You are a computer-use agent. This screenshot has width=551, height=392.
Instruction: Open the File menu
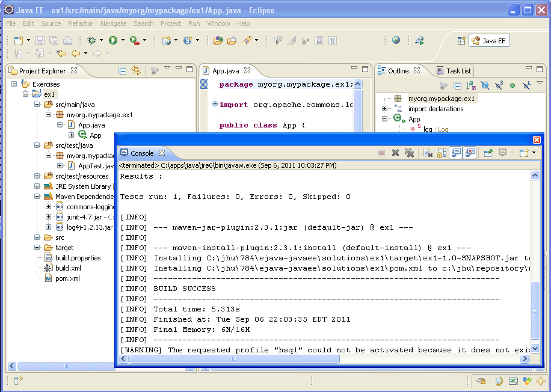[11, 23]
